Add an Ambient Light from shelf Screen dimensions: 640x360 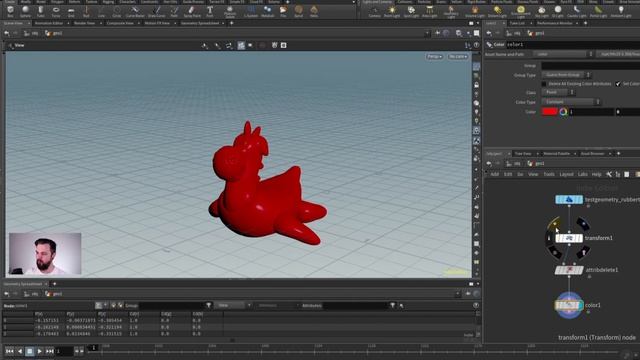coord(621,11)
